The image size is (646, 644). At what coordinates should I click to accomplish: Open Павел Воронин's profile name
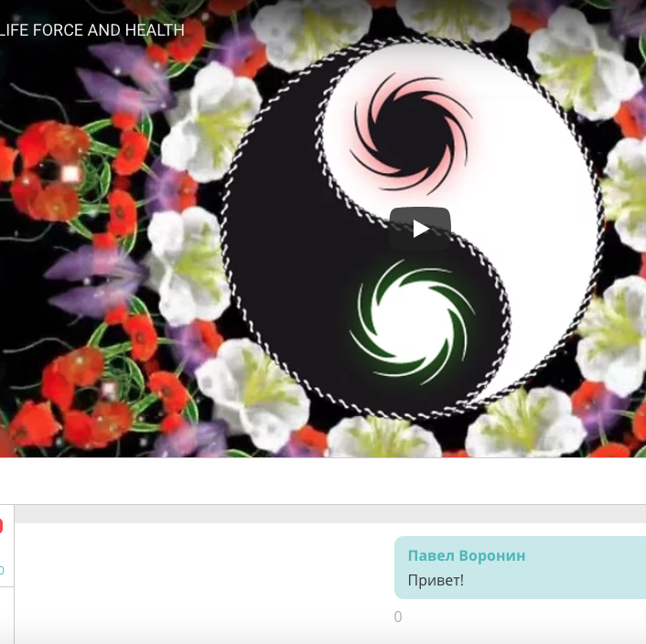tap(467, 556)
